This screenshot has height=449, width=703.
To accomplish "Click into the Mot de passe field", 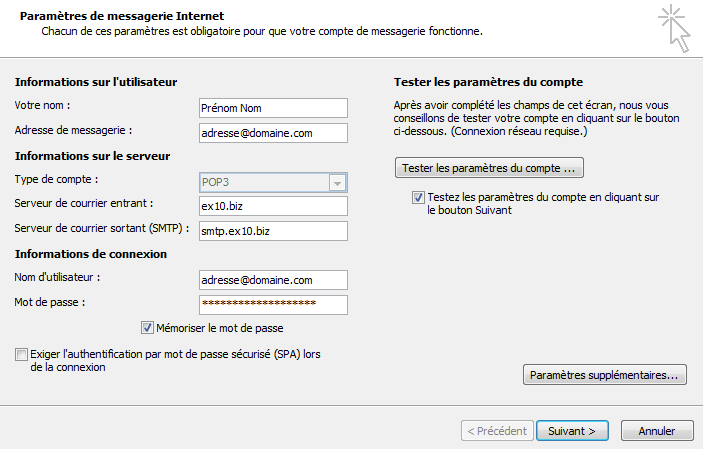I will coord(273,305).
